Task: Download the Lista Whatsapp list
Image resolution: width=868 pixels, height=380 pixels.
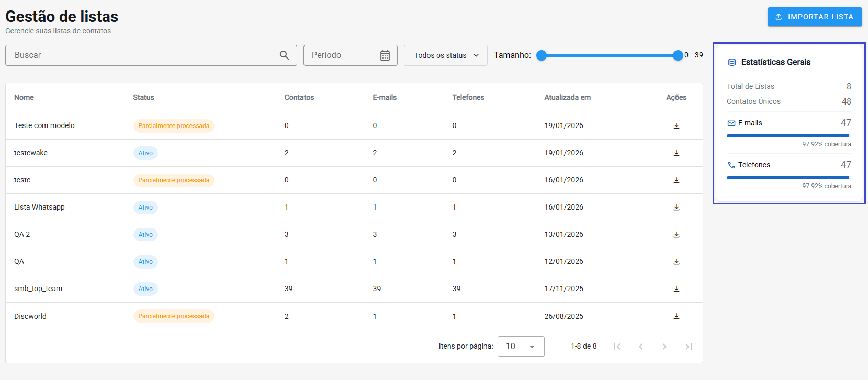Action: 676,208
